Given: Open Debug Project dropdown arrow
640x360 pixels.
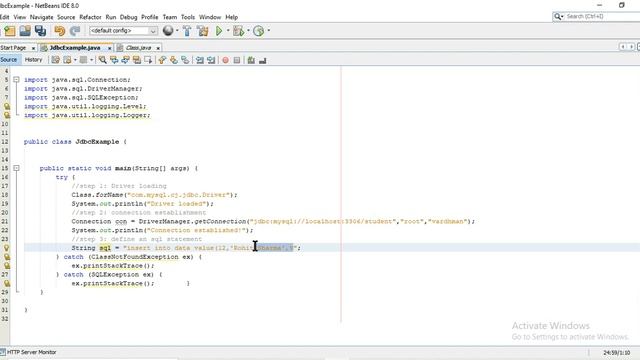Looking at the screenshot, I should 248,31.
